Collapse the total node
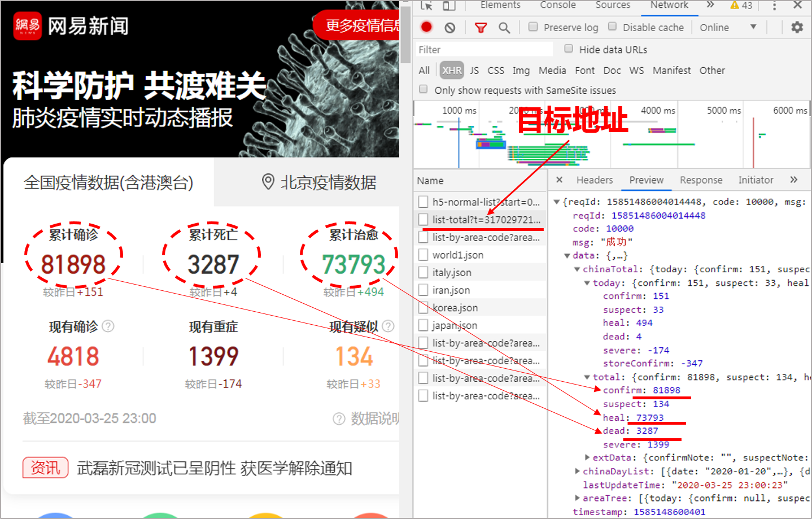Screen dimensions: 812x519 point(587,377)
